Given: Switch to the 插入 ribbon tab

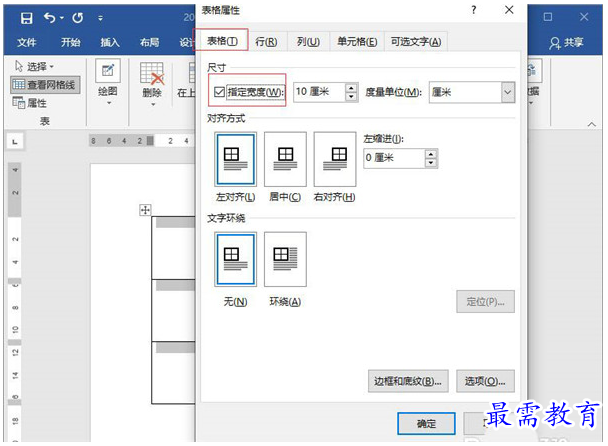Looking at the screenshot, I should point(110,42).
